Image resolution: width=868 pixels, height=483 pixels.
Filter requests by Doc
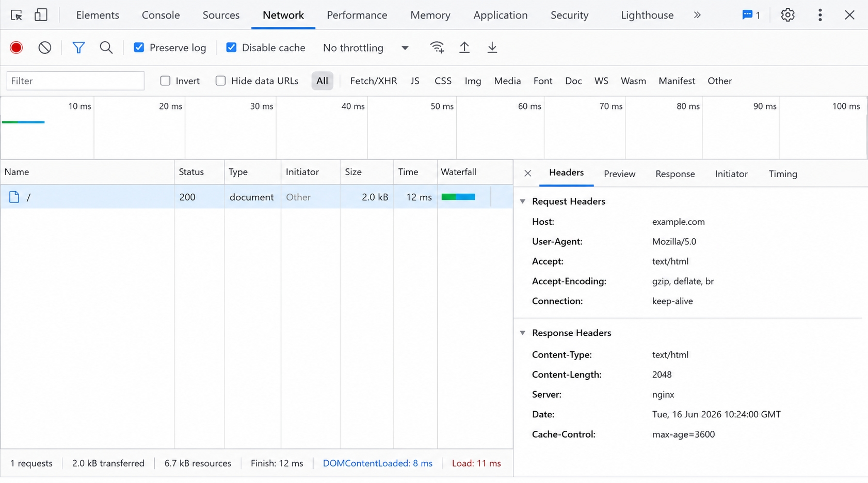click(x=573, y=81)
